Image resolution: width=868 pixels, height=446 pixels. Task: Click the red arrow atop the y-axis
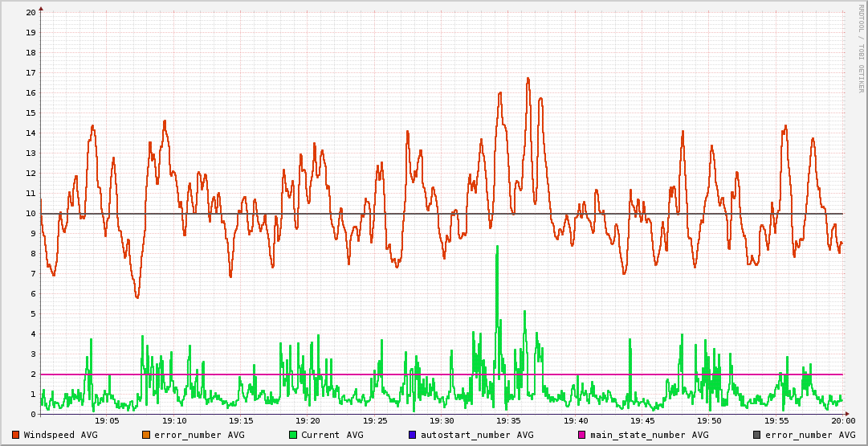coord(41,7)
